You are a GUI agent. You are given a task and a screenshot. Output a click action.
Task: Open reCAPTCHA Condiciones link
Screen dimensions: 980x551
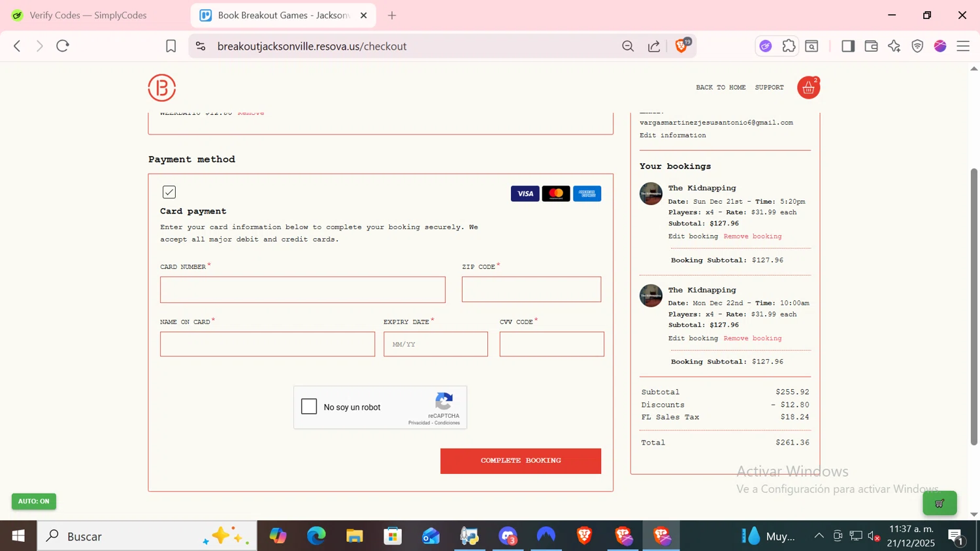448,423
